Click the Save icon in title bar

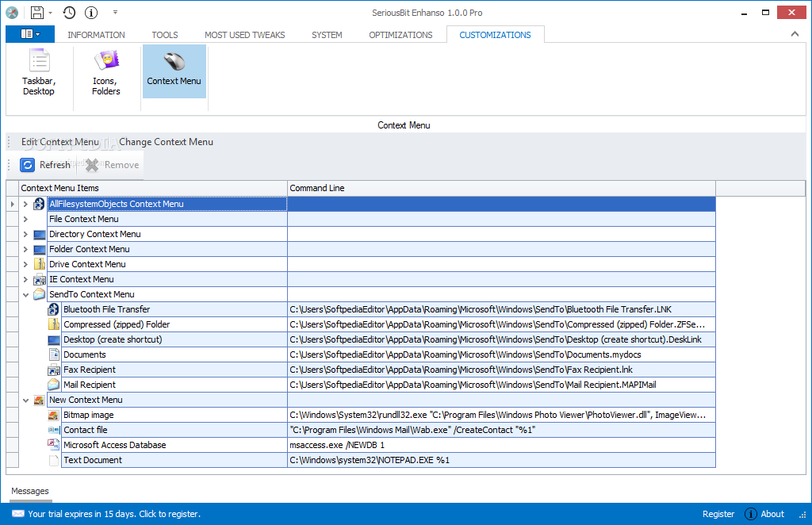point(37,13)
